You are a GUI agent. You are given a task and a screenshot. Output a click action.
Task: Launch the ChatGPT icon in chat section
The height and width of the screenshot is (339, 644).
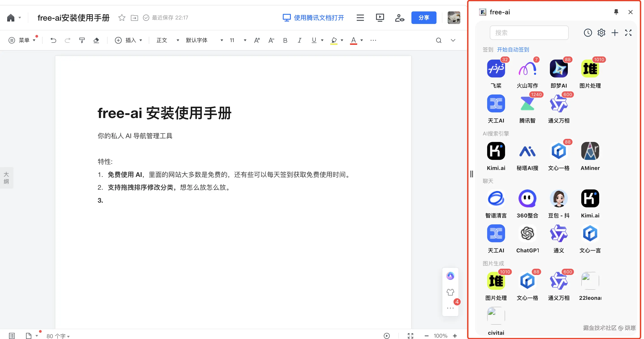(527, 234)
